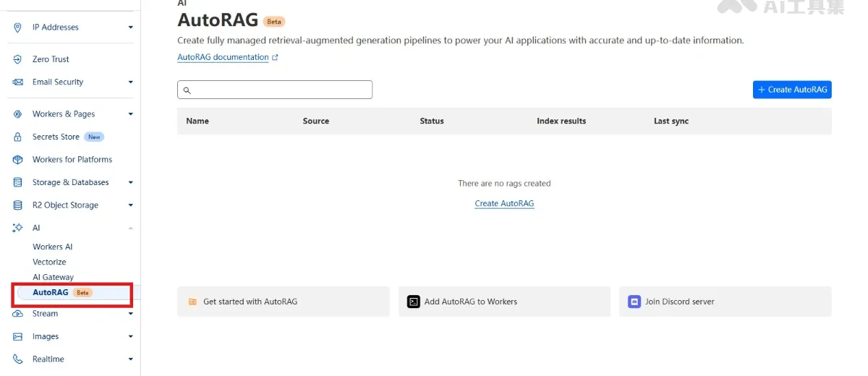This screenshot has height=376, width=868.
Task: Click the Secrets Store lock icon
Action: pos(18,137)
